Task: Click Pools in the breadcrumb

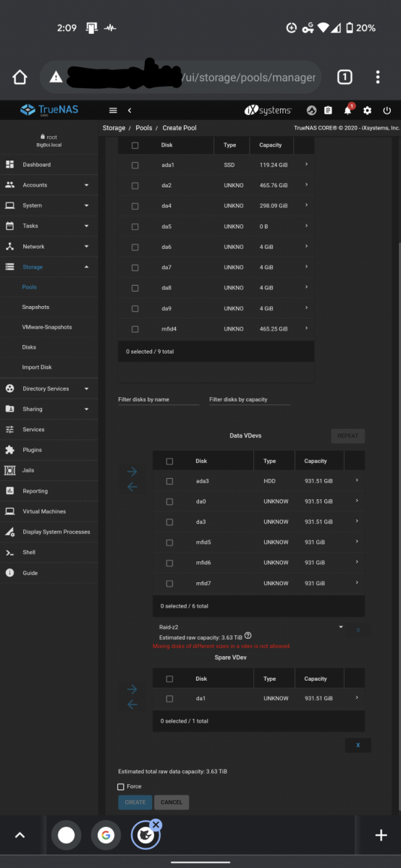Action: [144, 128]
